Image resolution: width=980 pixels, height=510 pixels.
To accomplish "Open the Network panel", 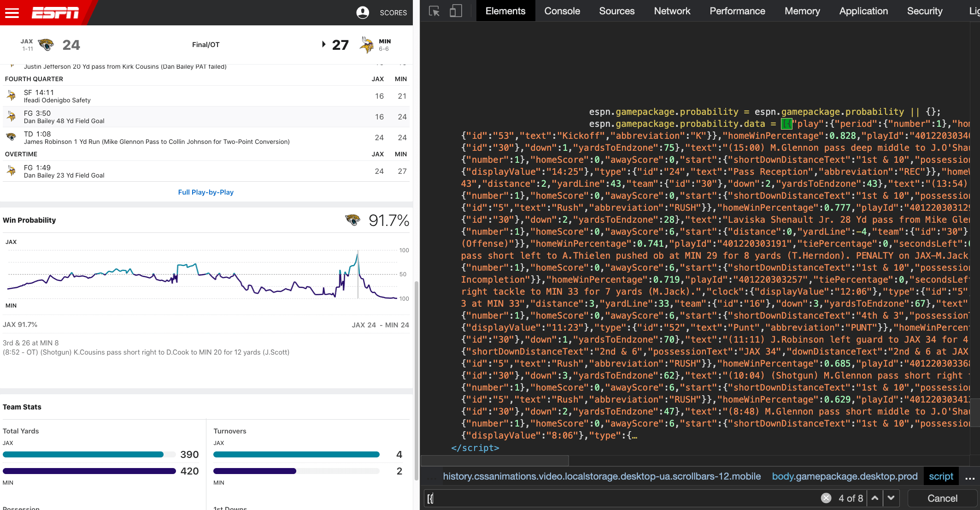I will tap(672, 11).
